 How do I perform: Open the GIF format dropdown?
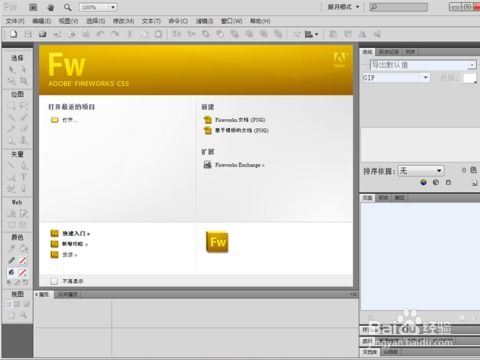(396, 78)
